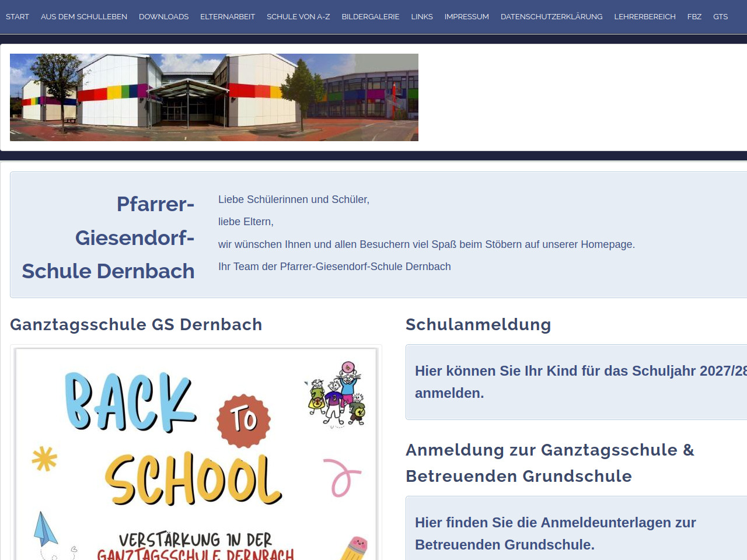Screen dimensions: 747x560
Task: Open the Back to School poster
Action: click(x=196, y=454)
